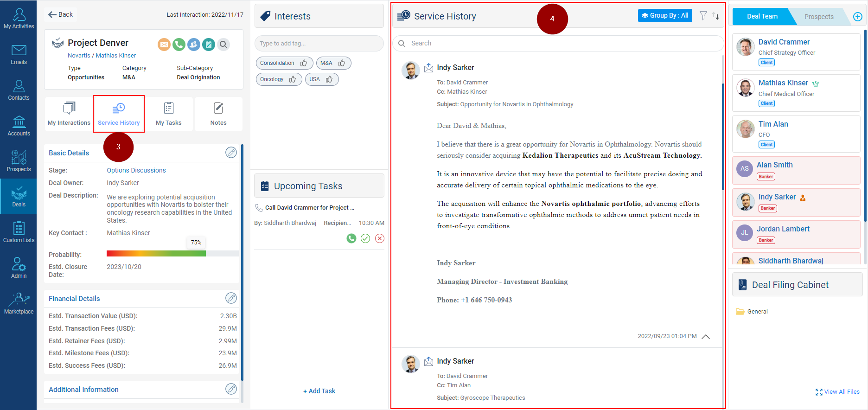This screenshot has height=410, width=868.
Task: Click the grey search icon near Project Denver
Action: point(223,45)
